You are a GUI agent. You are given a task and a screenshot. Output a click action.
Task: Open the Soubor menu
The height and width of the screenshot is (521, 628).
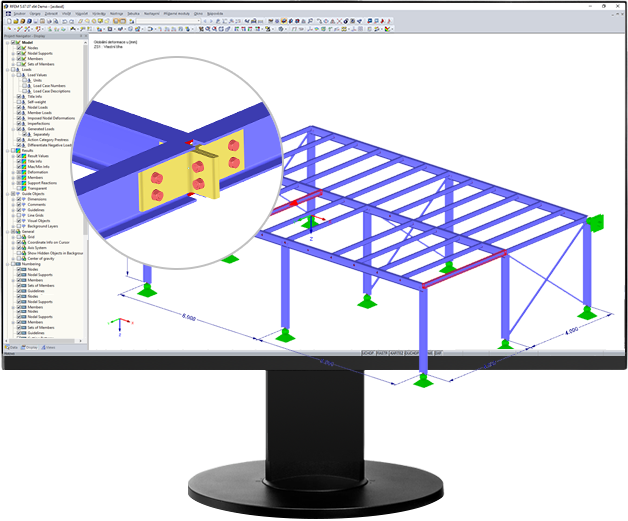tap(19, 14)
